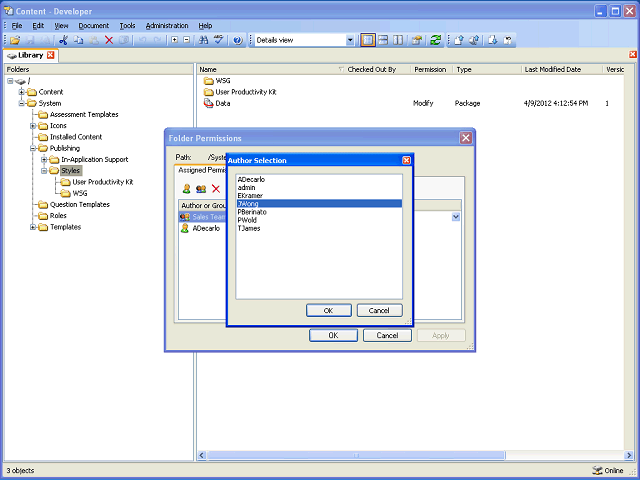Open the Administration menu

[x=167, y=26]
